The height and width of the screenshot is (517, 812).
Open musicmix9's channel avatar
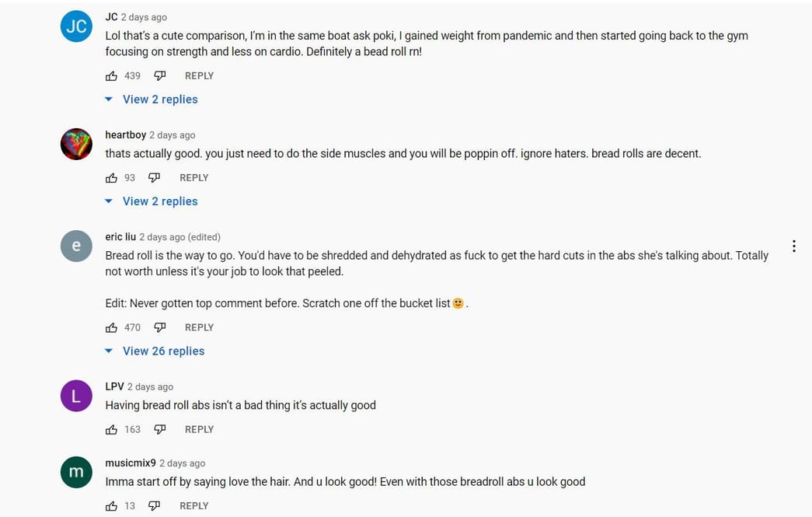click(76, 472)
